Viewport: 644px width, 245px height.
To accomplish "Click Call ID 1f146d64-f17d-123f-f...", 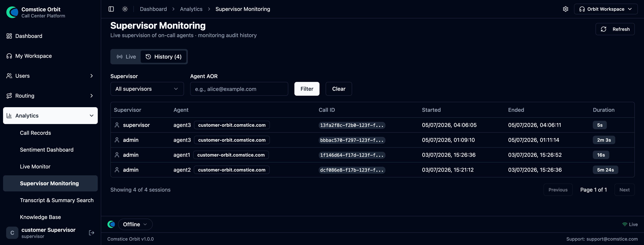I will tap(352, 155).
